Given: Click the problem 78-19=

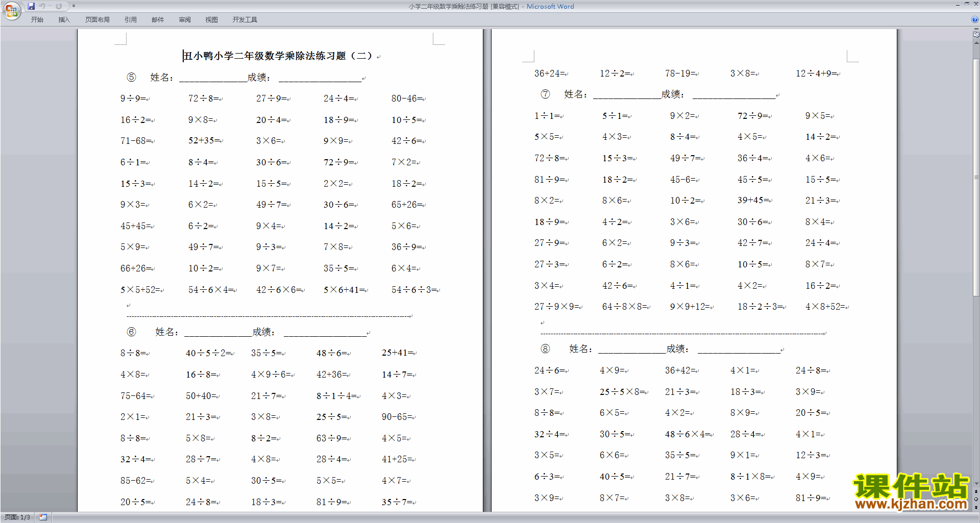Looking at the screenshot, I should 681,73.
